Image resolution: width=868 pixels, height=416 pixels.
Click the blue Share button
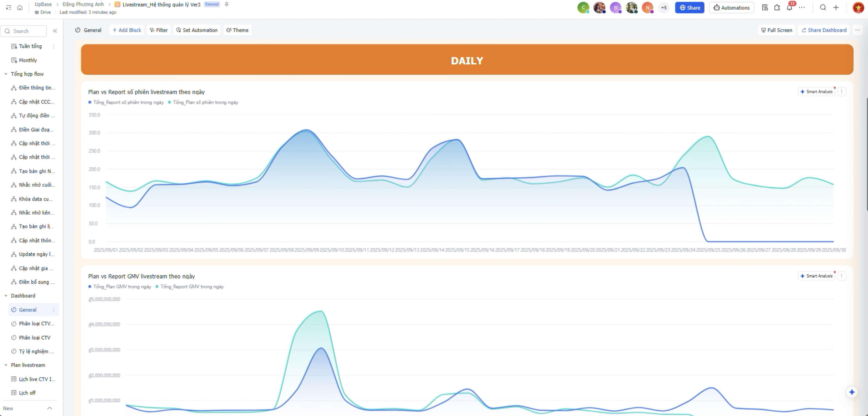click(x=690, y=8)
